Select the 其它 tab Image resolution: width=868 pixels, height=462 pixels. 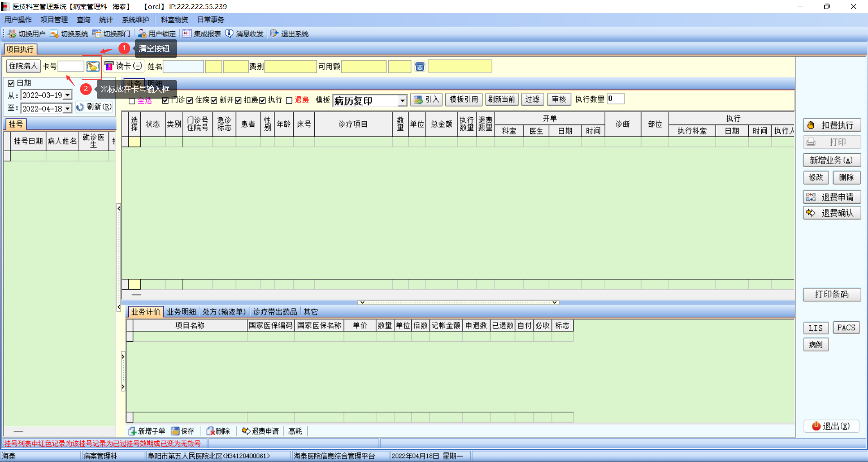(311, 312)
